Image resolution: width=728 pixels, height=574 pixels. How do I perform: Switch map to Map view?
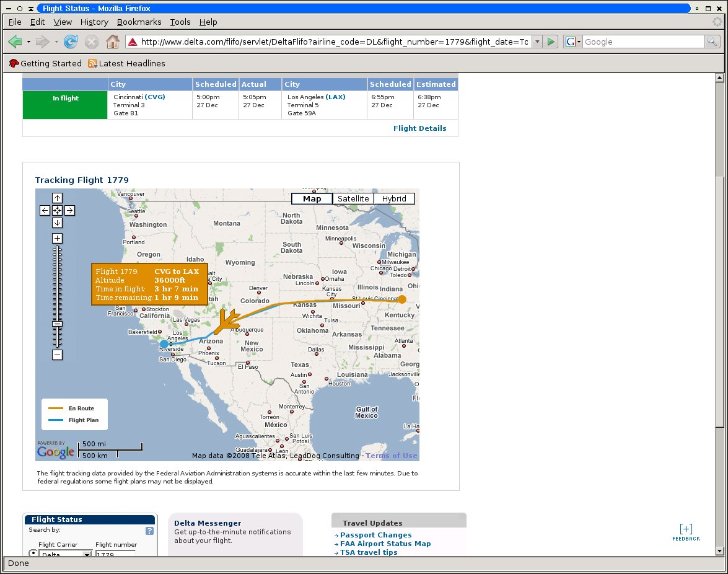[312, 199]
